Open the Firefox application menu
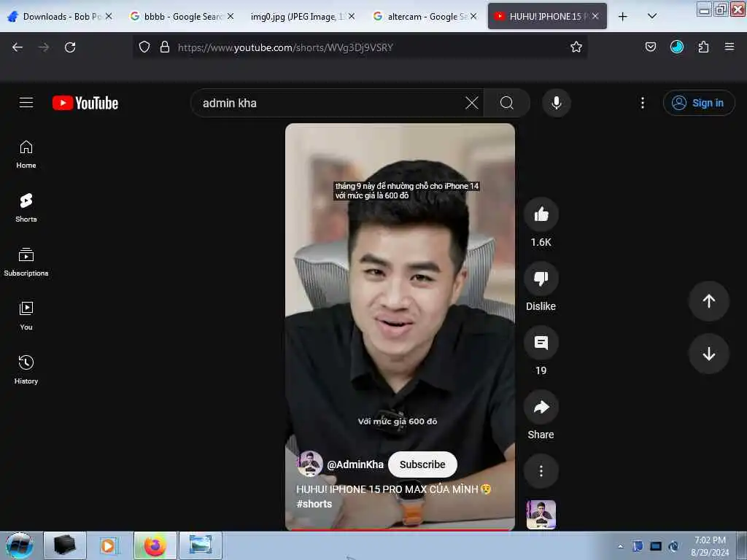 click(729, 47)
